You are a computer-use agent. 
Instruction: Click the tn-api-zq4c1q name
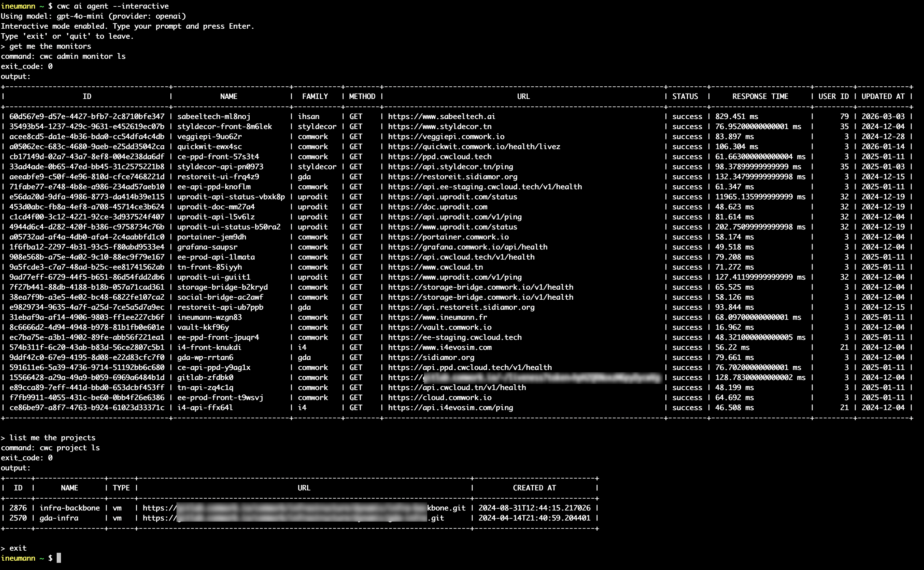click(x=205, y=388)
